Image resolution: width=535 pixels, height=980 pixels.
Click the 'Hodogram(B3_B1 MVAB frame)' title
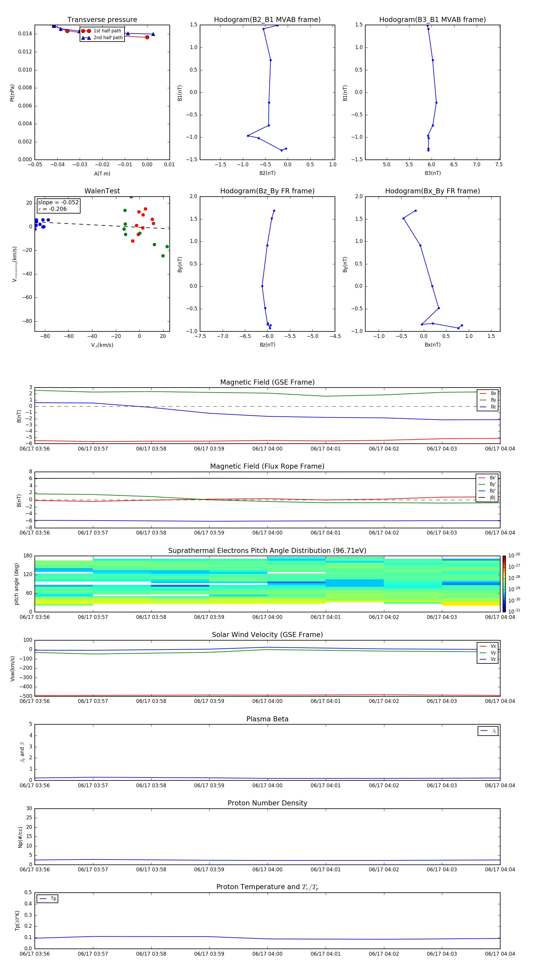432,20
